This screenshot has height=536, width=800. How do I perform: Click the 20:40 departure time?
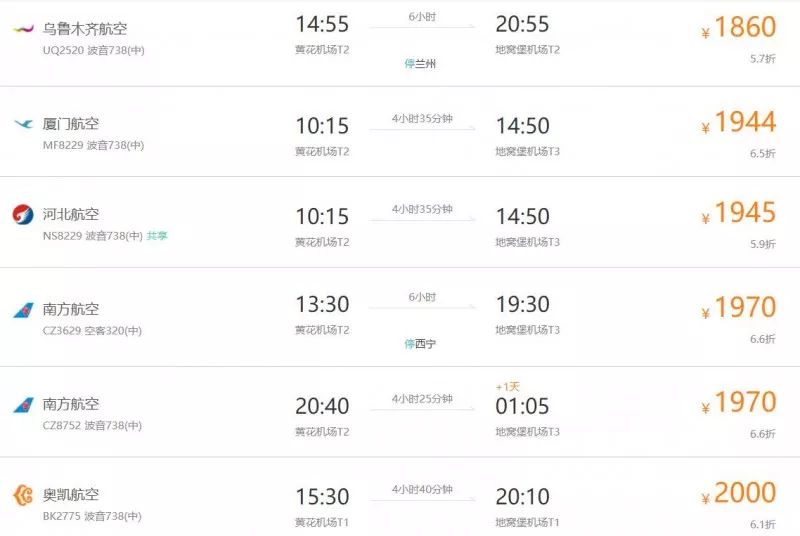(322, 406)
